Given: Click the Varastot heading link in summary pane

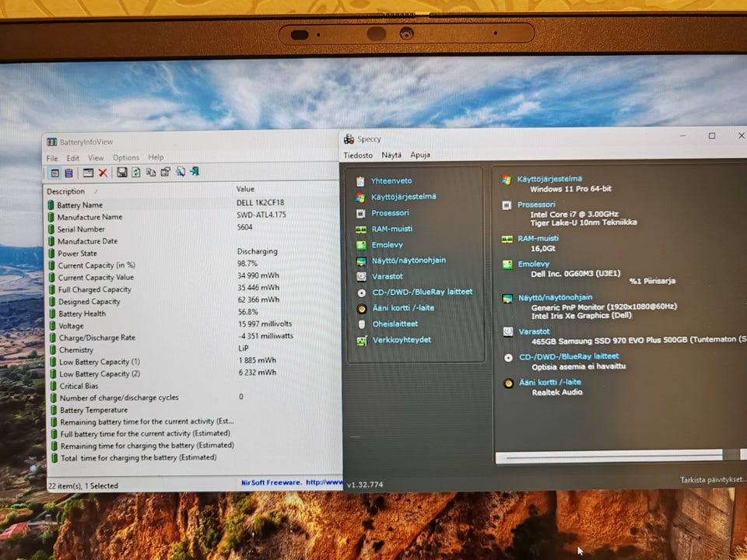Looking at the screenshot, I should pos(535,331).
